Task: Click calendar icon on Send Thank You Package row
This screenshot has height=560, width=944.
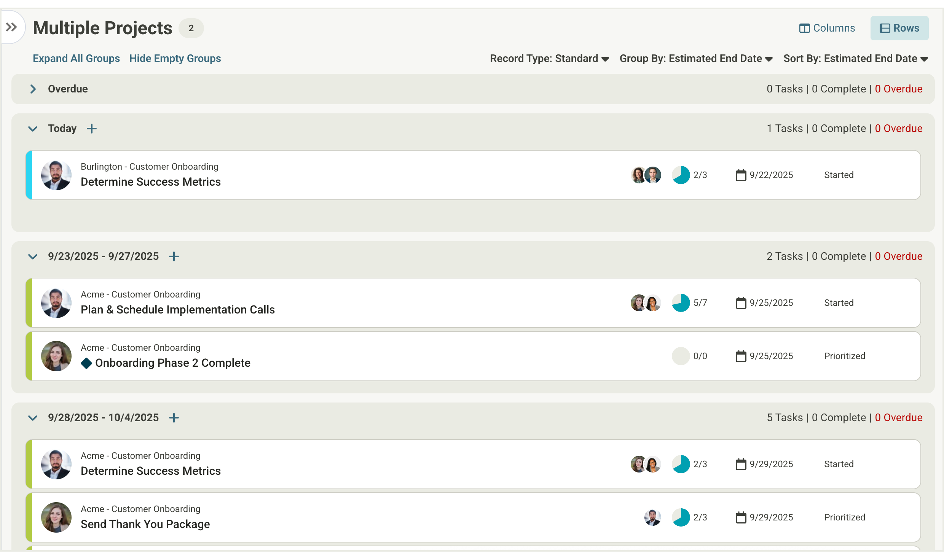Action: point(741,517)
